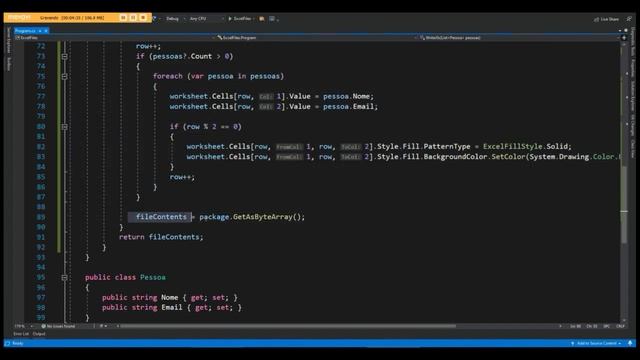The width and height of the screenshot is (640, 360).
Task: Open the Solution Explorer side tab on right
Action: 633,96
